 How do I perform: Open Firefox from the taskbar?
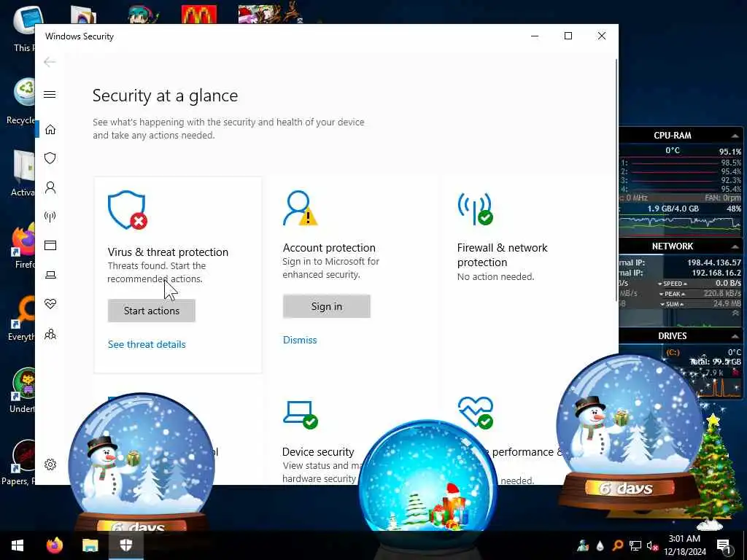55,545
